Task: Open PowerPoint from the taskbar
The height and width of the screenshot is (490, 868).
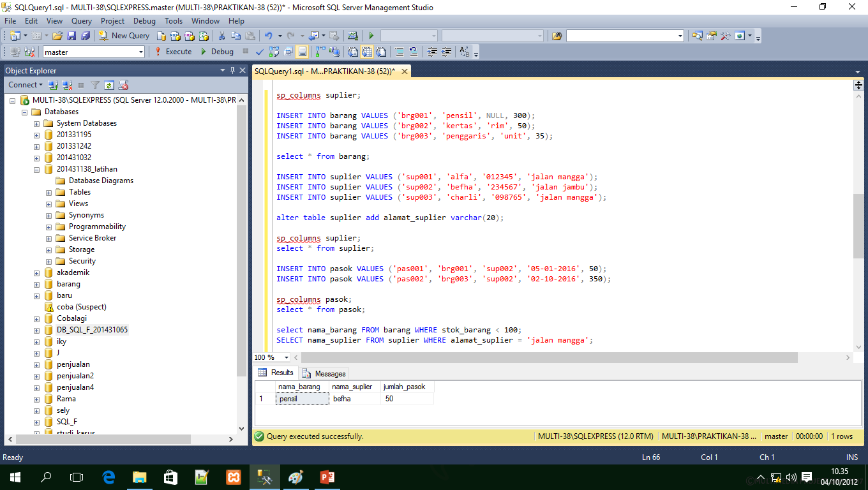Action: point(327,477)
